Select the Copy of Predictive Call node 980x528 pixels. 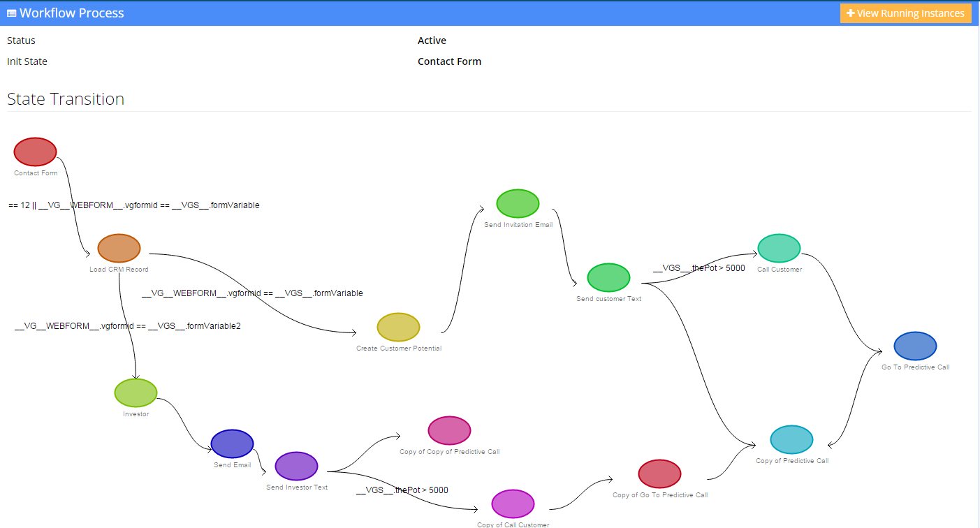click(791, 440)
